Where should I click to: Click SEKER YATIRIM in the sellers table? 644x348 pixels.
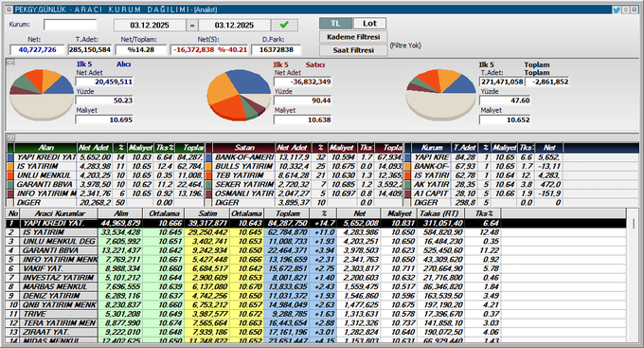[x=244, y=184]
